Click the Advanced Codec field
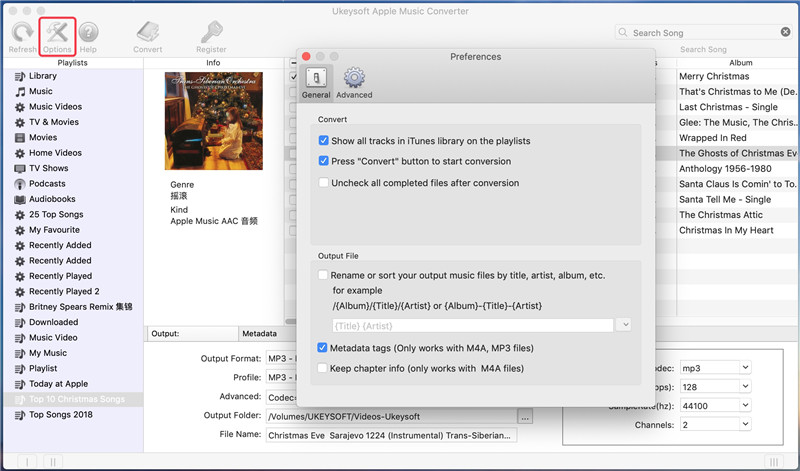The width and height of the screenshot is (800, 471). click(282, 396)
